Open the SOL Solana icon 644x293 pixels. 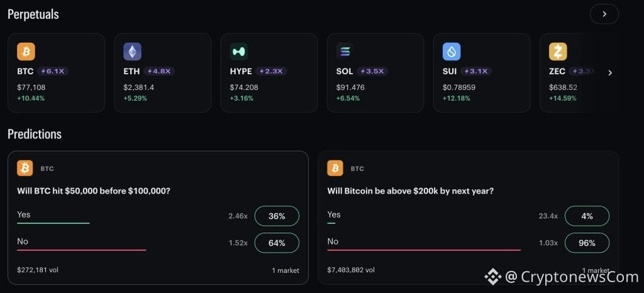[x=345, y=52]
